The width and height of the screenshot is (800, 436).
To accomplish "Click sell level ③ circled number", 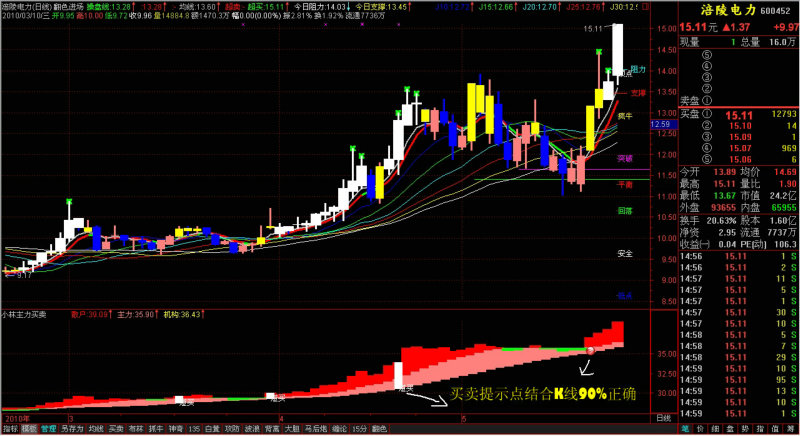I will [x=707, y=78].
